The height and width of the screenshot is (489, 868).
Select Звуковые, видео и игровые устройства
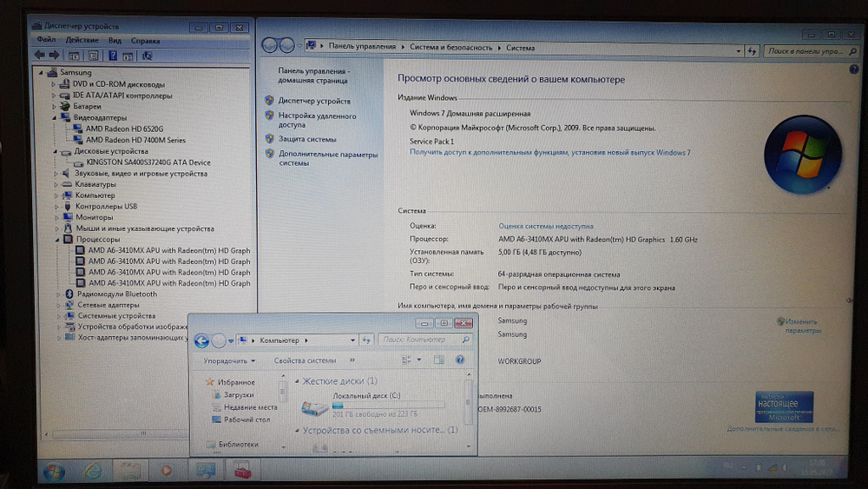point(141,174)
